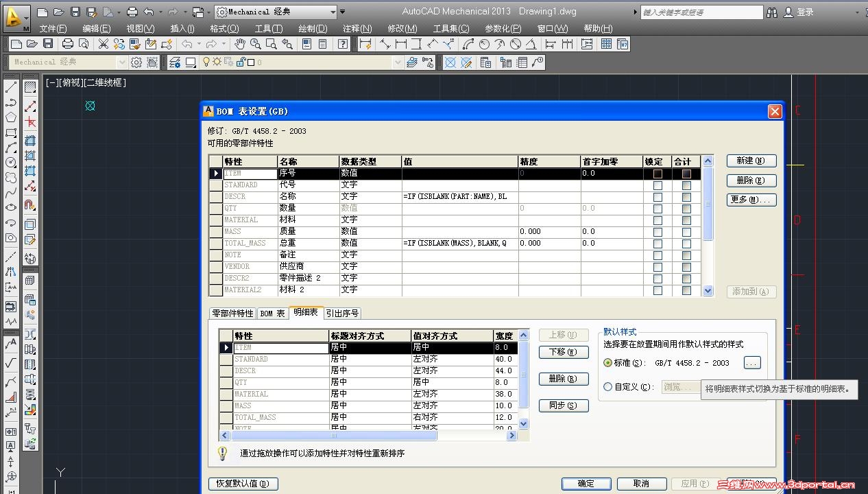Click Open file icon in standard toolbar
This screenshot has height=494, width=868.
tap(32, 44)
